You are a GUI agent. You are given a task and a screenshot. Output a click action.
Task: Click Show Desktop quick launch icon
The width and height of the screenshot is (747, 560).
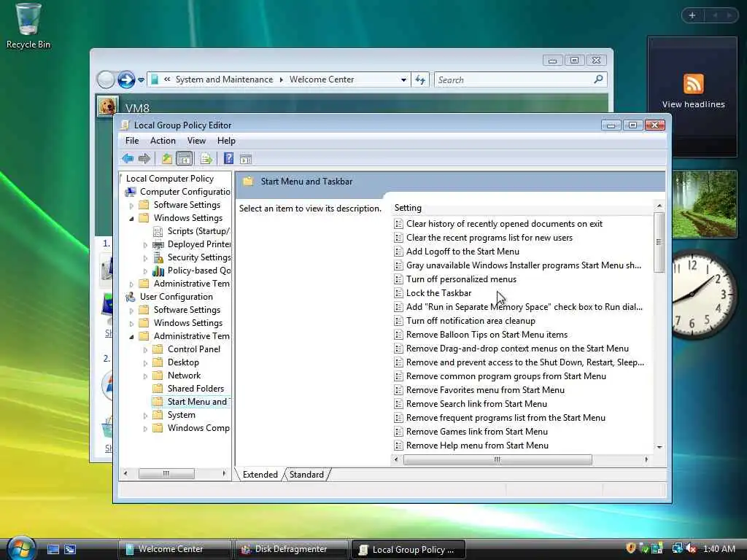[53, 549]
